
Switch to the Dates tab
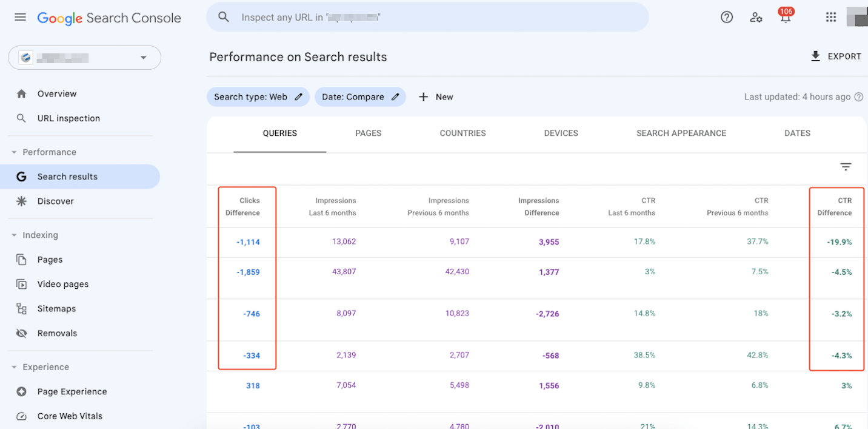pyautogui.click(x=798, y=133)
